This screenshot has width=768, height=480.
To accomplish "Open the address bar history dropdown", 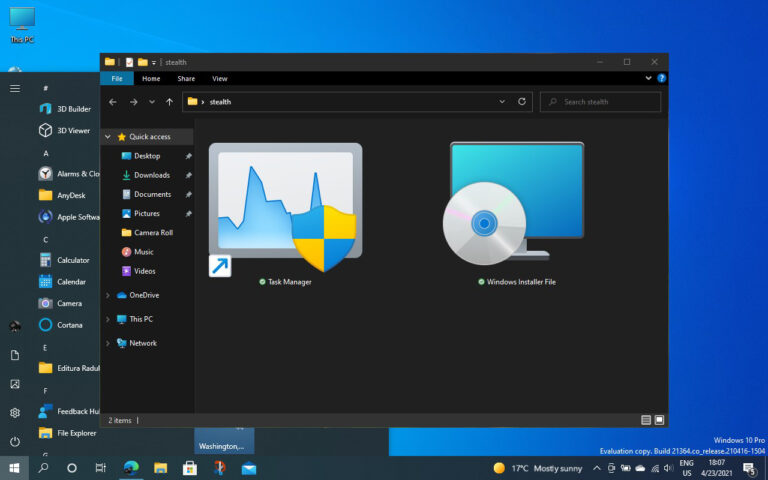I will click(x=503, y=101).
